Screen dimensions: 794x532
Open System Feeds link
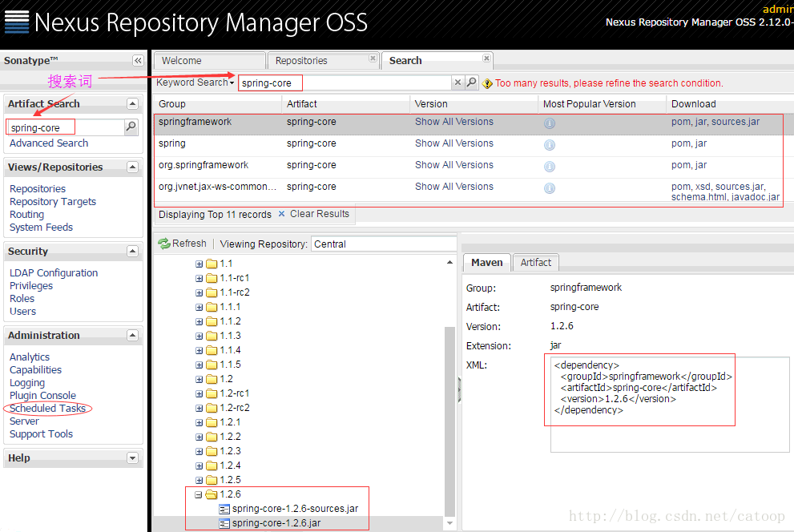click(41, 228)
